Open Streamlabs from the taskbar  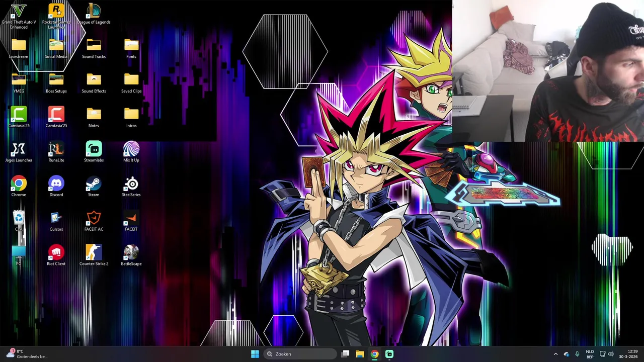point(389,354)
